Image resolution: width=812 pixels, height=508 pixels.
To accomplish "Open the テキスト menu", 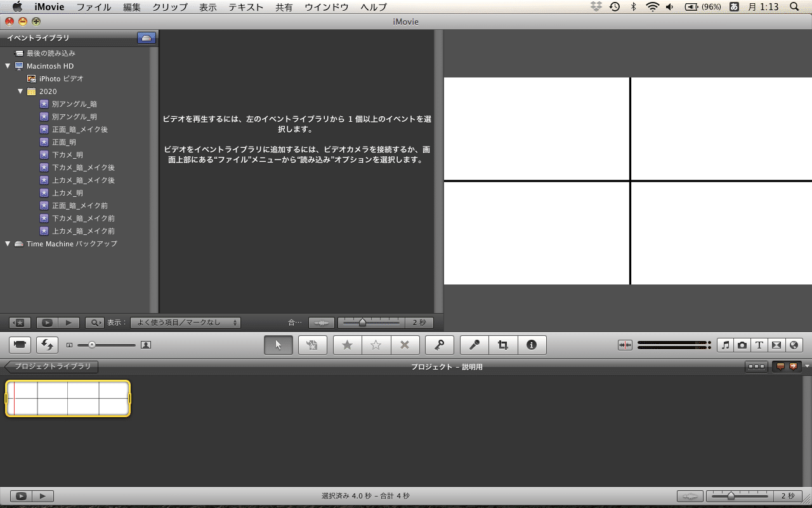I will click(x=246, y=7).
